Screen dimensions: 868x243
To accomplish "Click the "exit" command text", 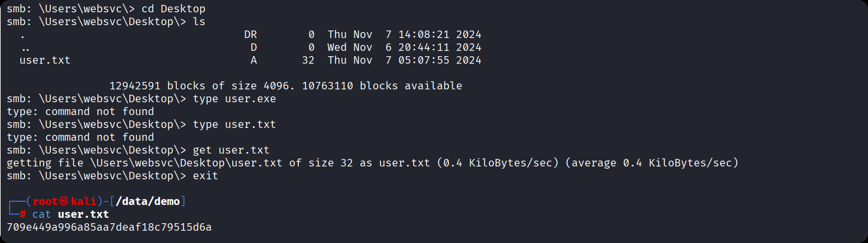I will 205,176.
